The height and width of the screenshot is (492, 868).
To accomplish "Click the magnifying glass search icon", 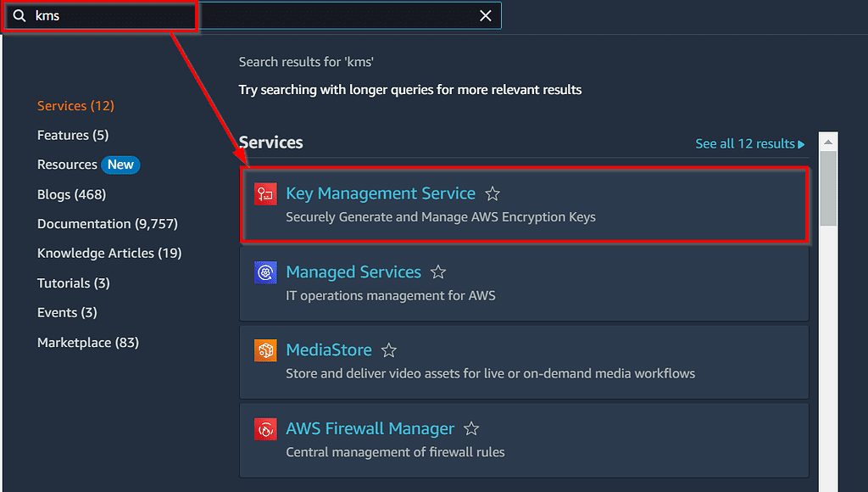I will click(x=19, y=15).
